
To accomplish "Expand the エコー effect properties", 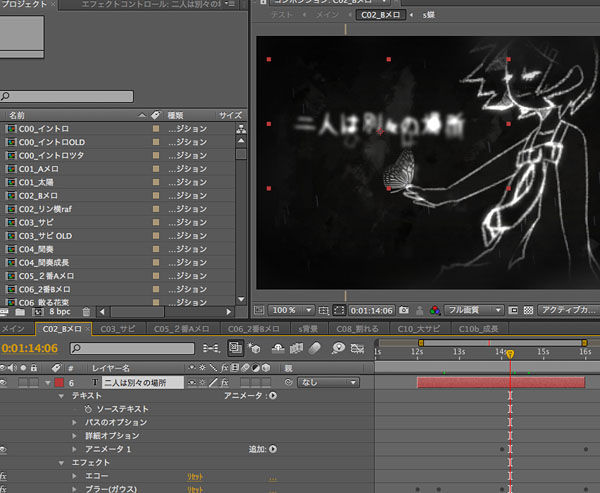I will pos(75,476).
